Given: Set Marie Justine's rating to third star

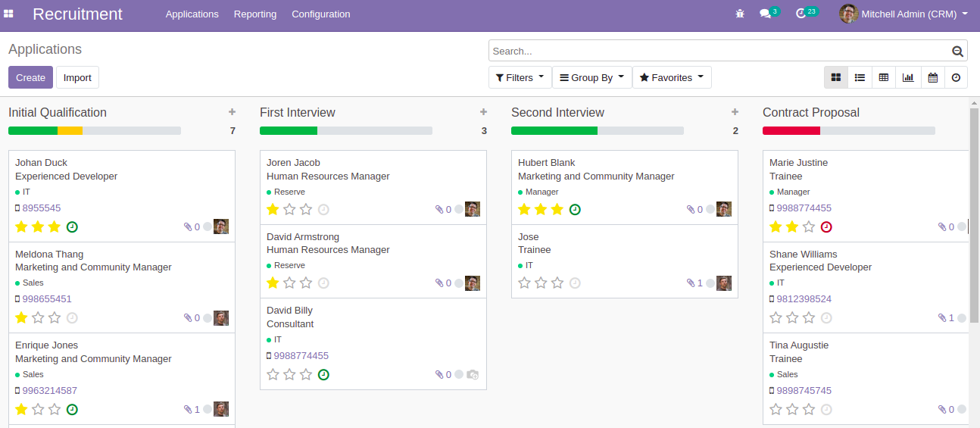Looking at the screenshot, I should 809,226.
